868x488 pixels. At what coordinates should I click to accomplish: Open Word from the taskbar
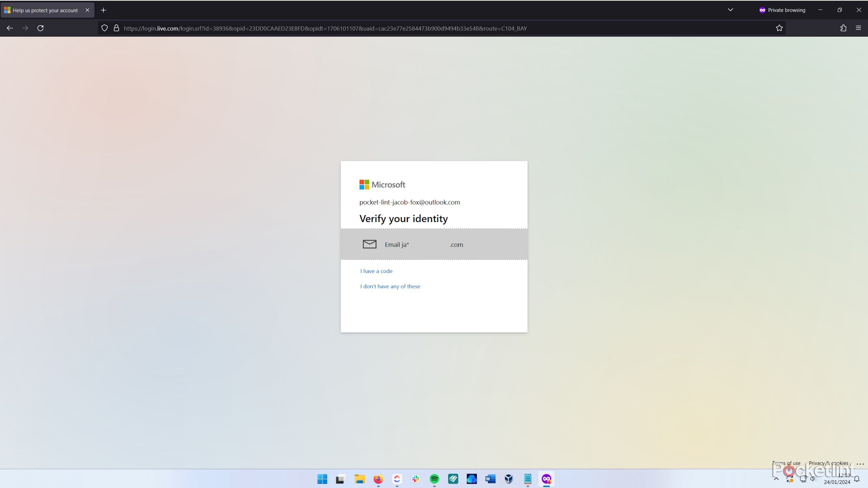coord(490,479)
